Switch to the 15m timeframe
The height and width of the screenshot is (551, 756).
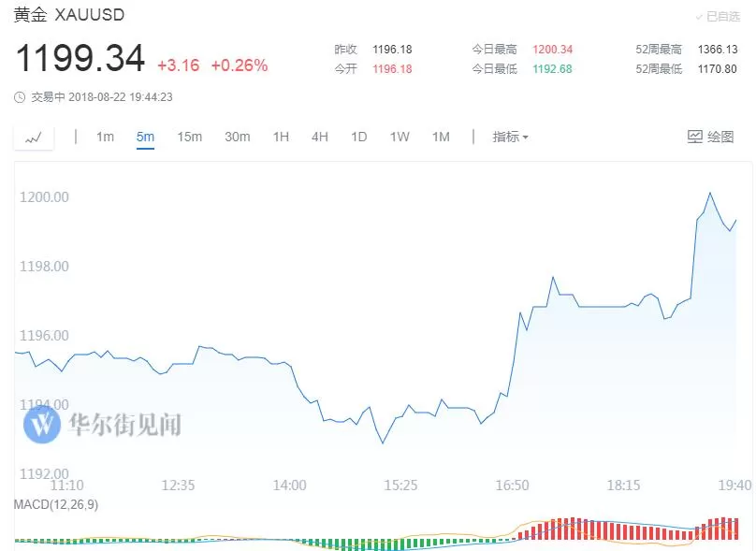(190, 137)
